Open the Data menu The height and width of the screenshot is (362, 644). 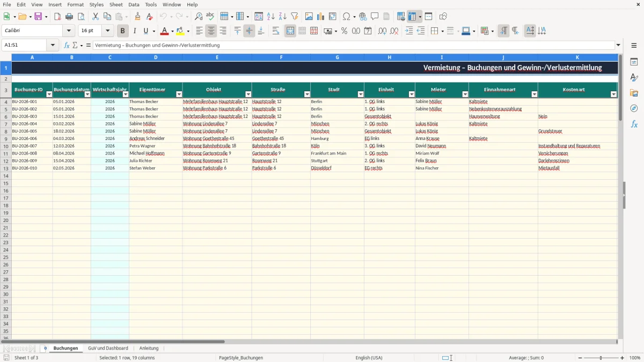pos(134,4)
